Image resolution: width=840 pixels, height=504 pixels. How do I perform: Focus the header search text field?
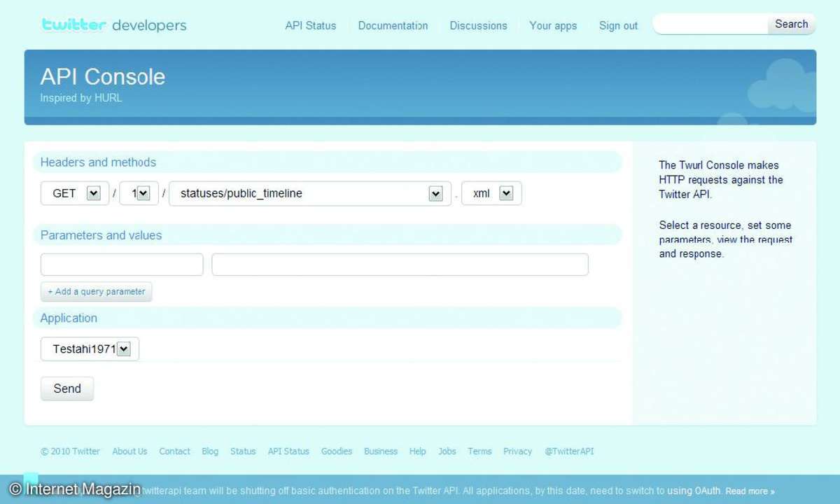(710, 24)
